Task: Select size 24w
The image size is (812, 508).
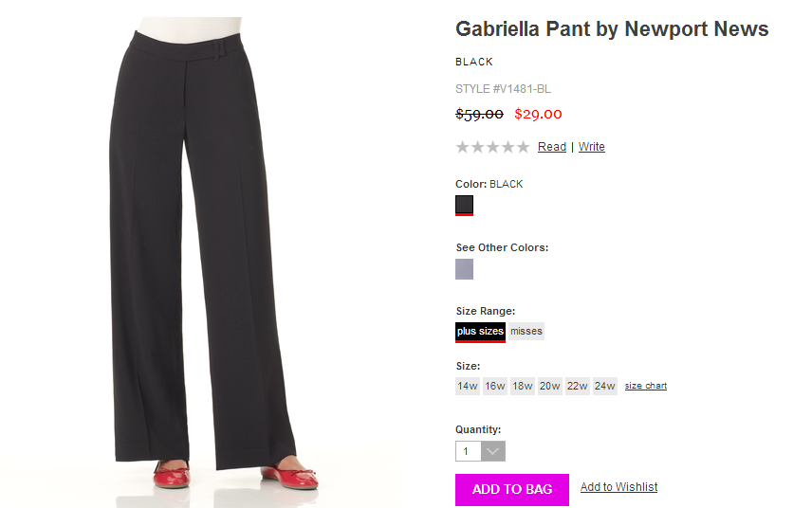Action: (605, 386)
